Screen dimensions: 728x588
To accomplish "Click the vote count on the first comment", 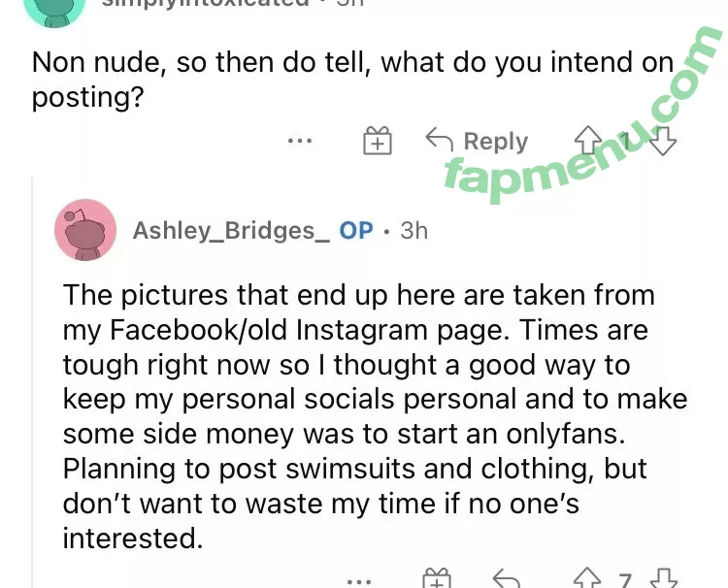I will tap(625, 141).
